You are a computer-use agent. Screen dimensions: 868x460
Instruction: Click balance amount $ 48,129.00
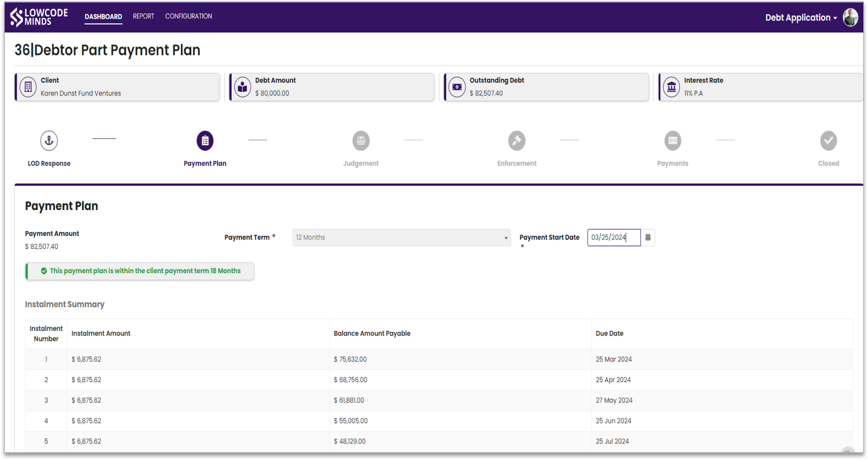(350, 442)
